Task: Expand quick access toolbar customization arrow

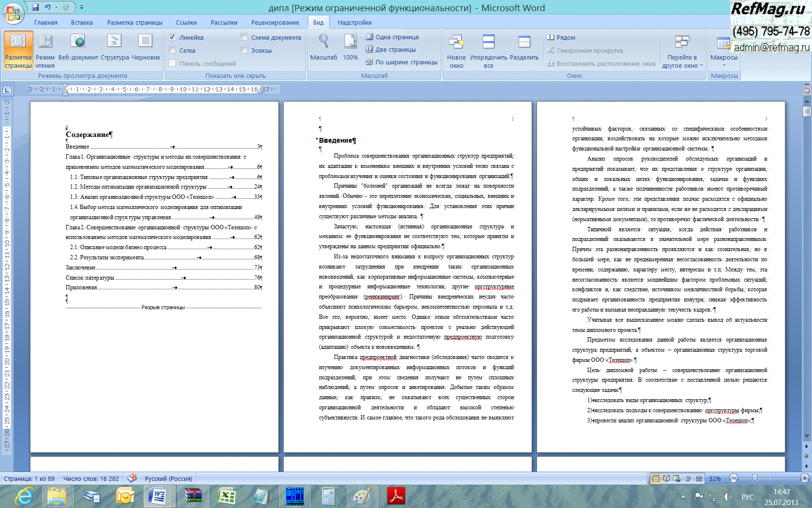Action: [82, 7]
